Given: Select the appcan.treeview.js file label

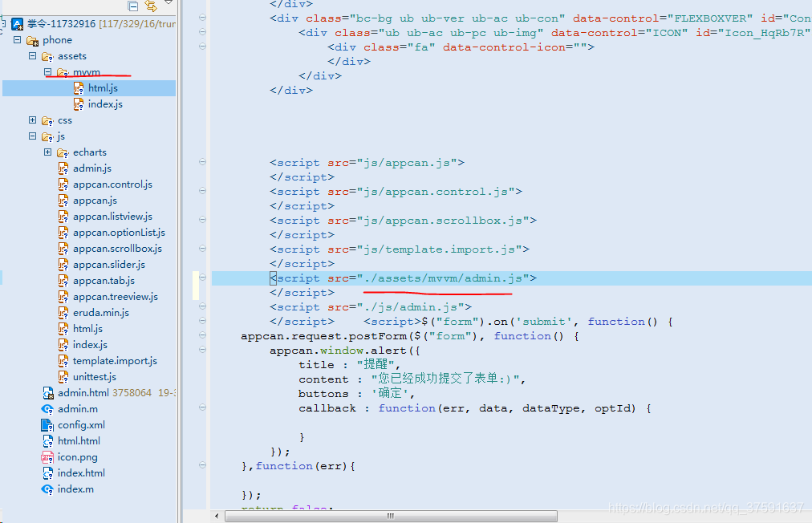Looking at the screenshot, I should coord(116,298).
